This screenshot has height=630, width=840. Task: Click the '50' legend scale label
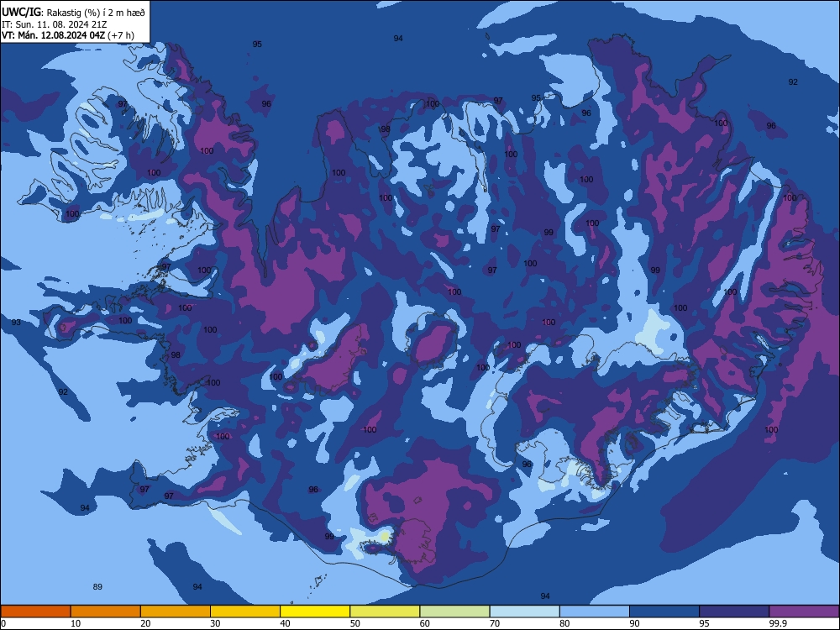(354, 623)
